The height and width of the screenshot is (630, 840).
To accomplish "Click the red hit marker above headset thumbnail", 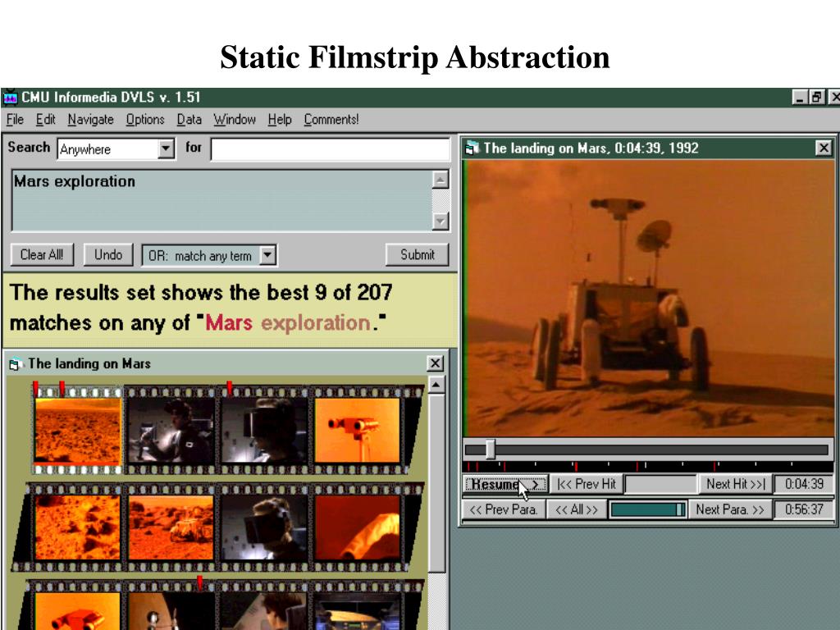I will pyautogui.click(x=230, y=388).
